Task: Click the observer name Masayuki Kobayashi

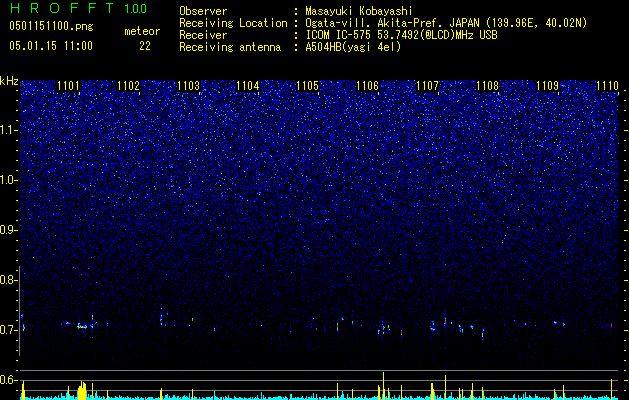Action: pos(359,11)
